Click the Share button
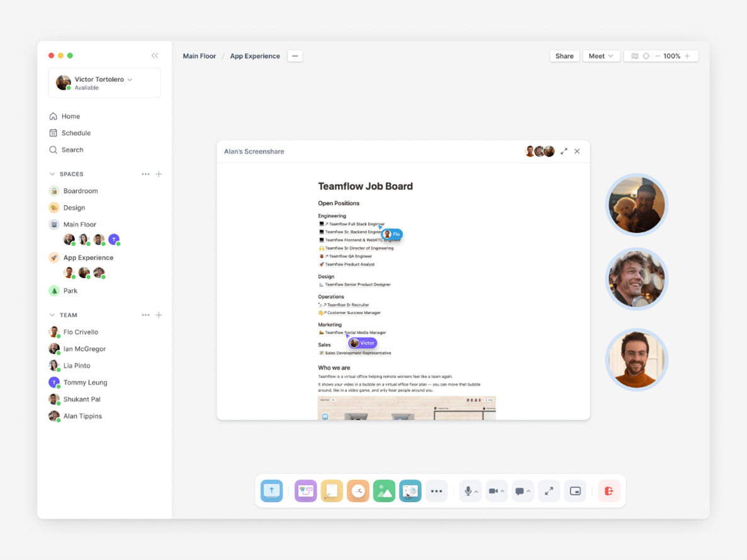This screenshot has height=560, width=747. point(564,56)
